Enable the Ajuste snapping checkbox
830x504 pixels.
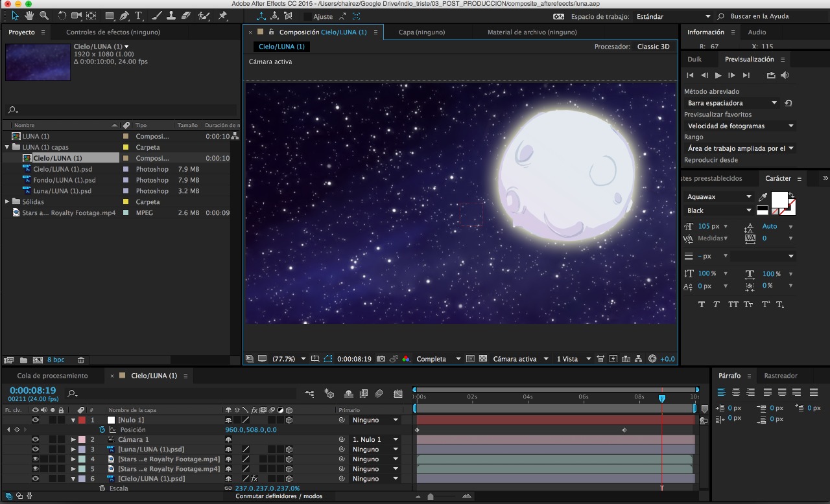307,16
